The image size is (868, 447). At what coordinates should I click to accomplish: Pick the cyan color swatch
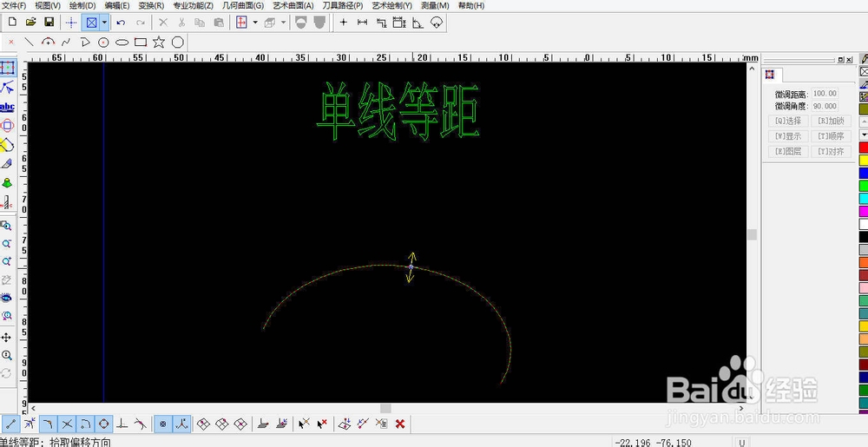864,198
